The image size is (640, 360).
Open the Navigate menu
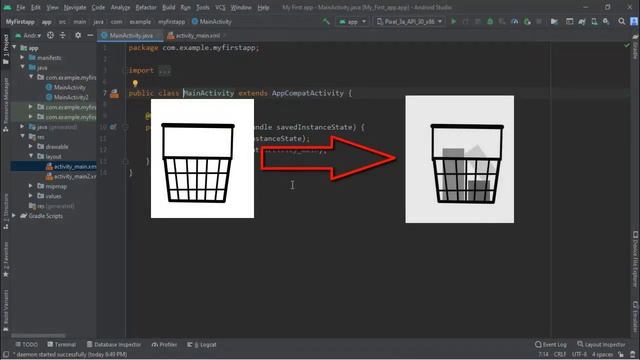click(75, 7)
